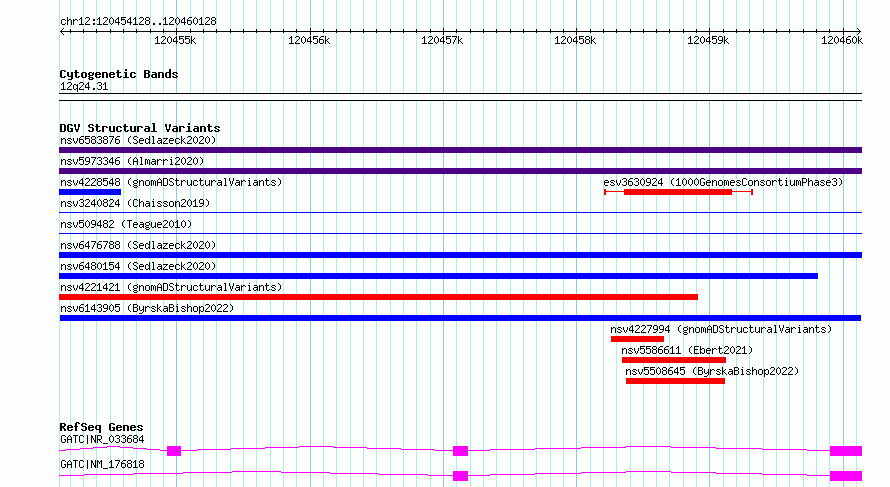Select the purple bar under nsv5973346
This screenshot has width=890, height=487.
coord(460,171)
